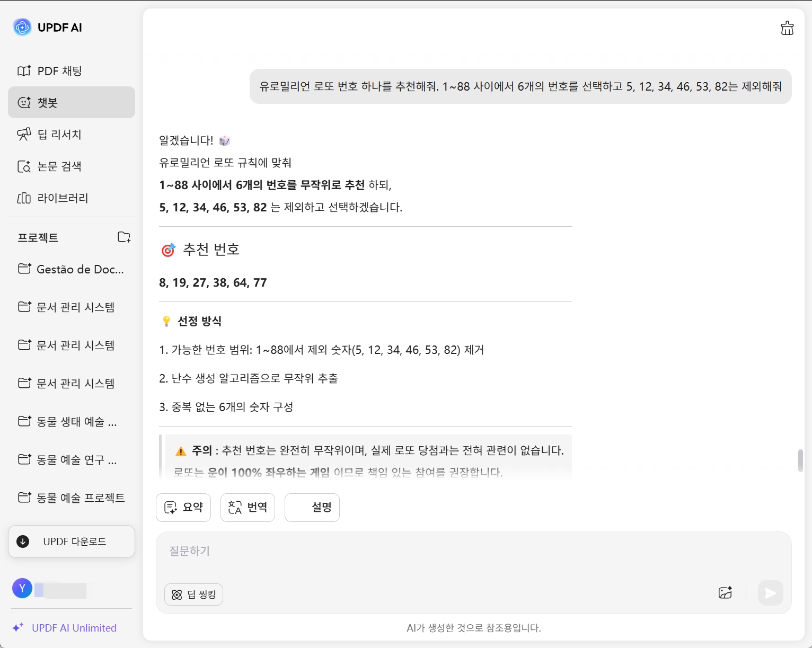Select the 챗봇 menu item
The image size is (812, 648).
(x=72, y=102)
